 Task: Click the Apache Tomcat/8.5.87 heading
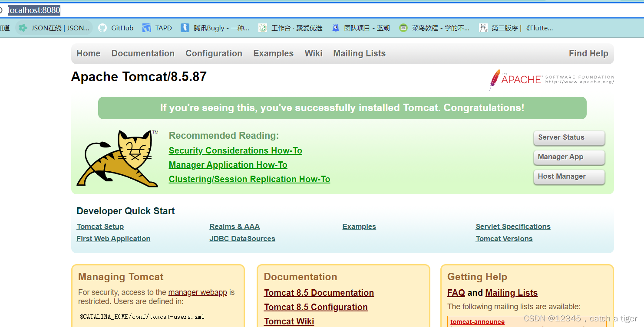[139, 77]
